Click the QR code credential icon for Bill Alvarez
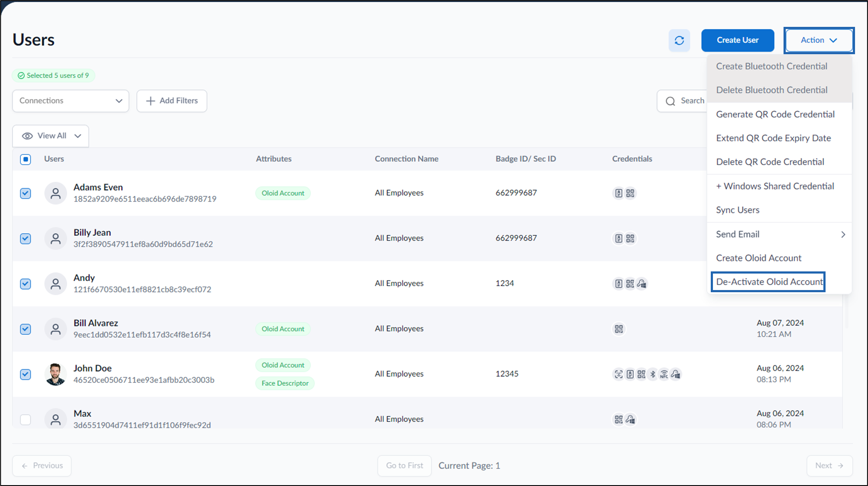868x486 pixels. [619, 329]
